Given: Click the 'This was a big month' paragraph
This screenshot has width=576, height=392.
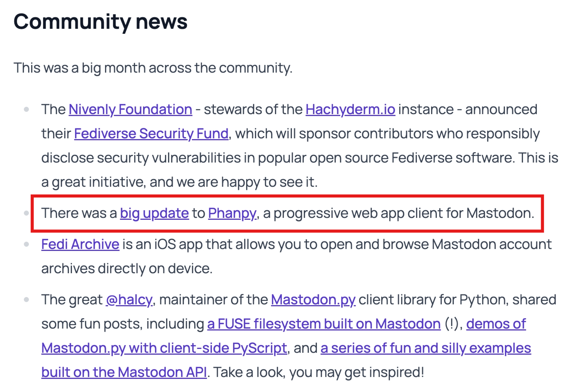Looking at the screenshot, I should click(153, 68).
